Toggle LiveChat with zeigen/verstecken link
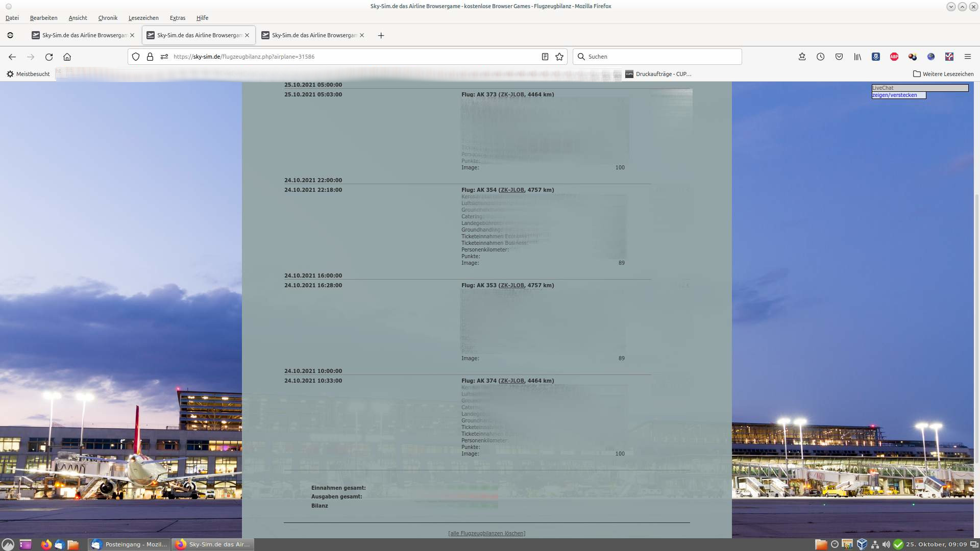The width and height of the screenshot is (980, 551). click(x=894, y=95)
